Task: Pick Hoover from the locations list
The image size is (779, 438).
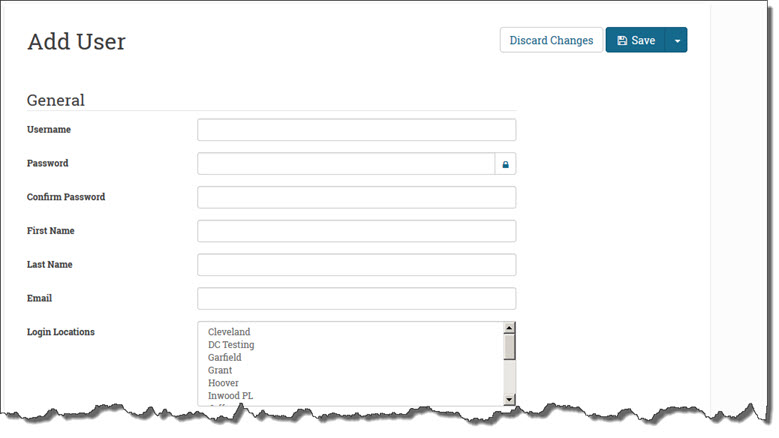Action: tap(223, 384)
